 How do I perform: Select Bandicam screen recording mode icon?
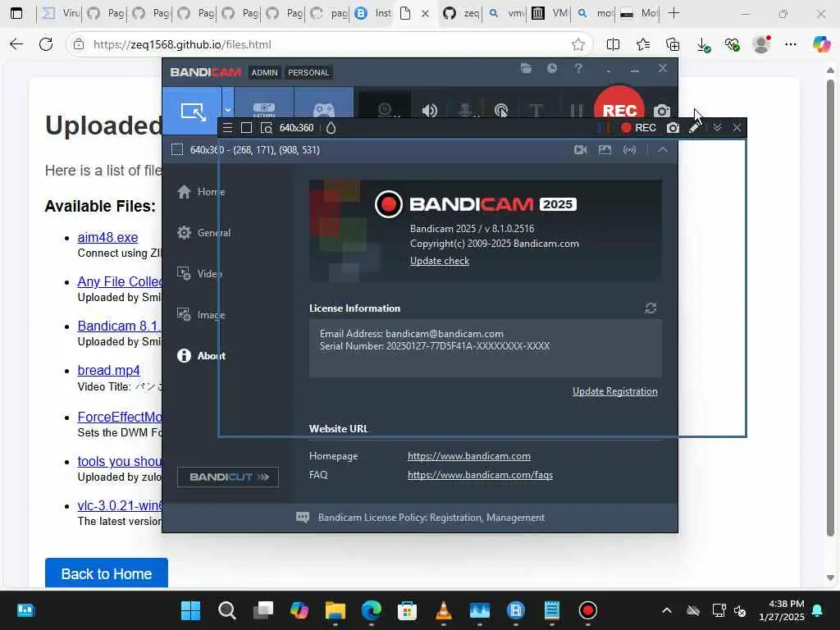(x=193, y=111)
